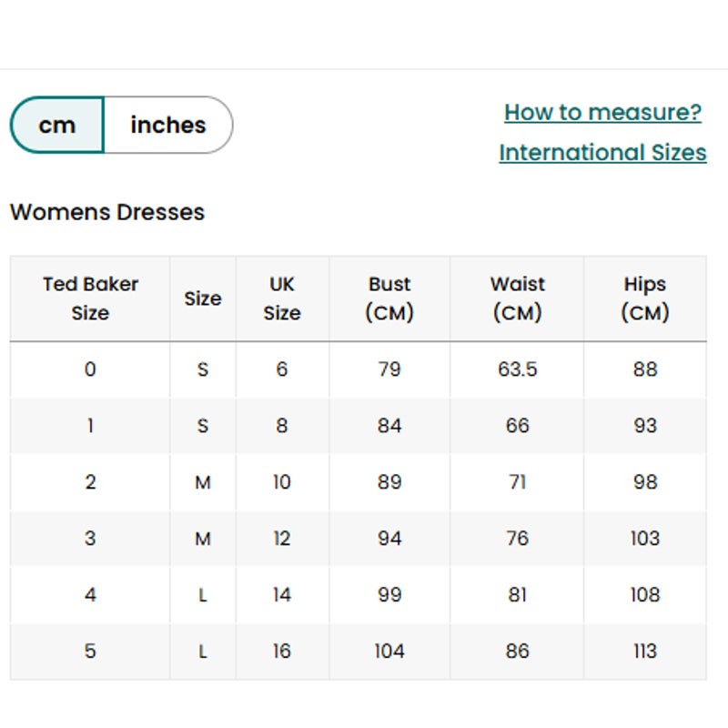Image resolution: width=728 pixels, height=728 pixels.
Task: Click Ted Baker size 0 cell
Action: 90,369
